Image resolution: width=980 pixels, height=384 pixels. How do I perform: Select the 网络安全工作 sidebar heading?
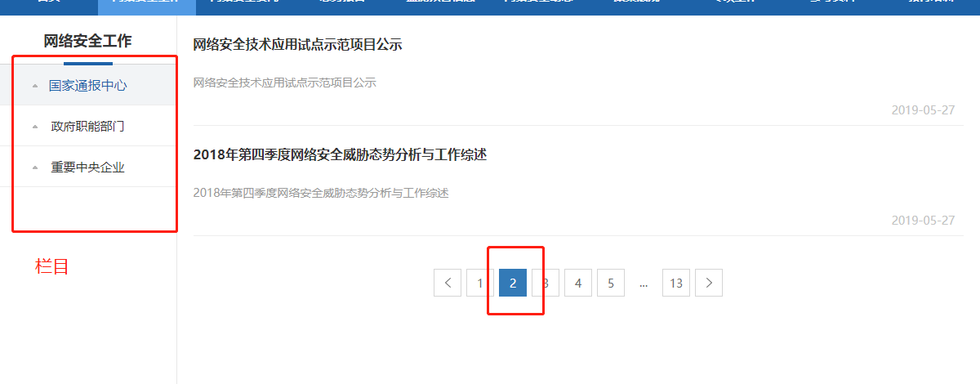87,41
